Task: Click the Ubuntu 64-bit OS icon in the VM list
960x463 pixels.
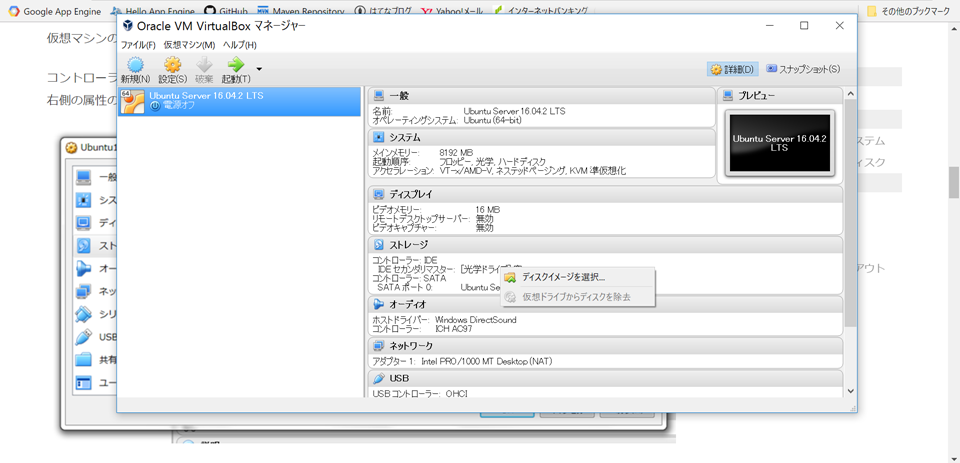Action: pyautogui.click(x=132, y=102)
